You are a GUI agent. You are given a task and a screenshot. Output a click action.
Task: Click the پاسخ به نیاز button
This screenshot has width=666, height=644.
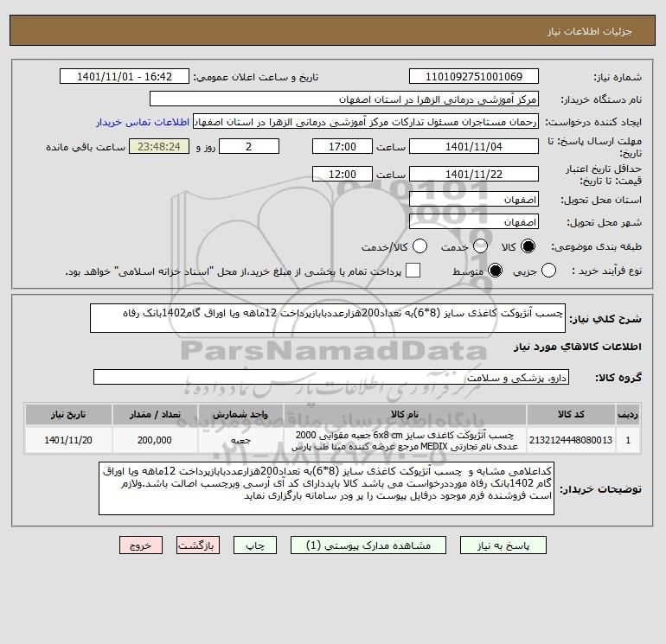(503, 545)
